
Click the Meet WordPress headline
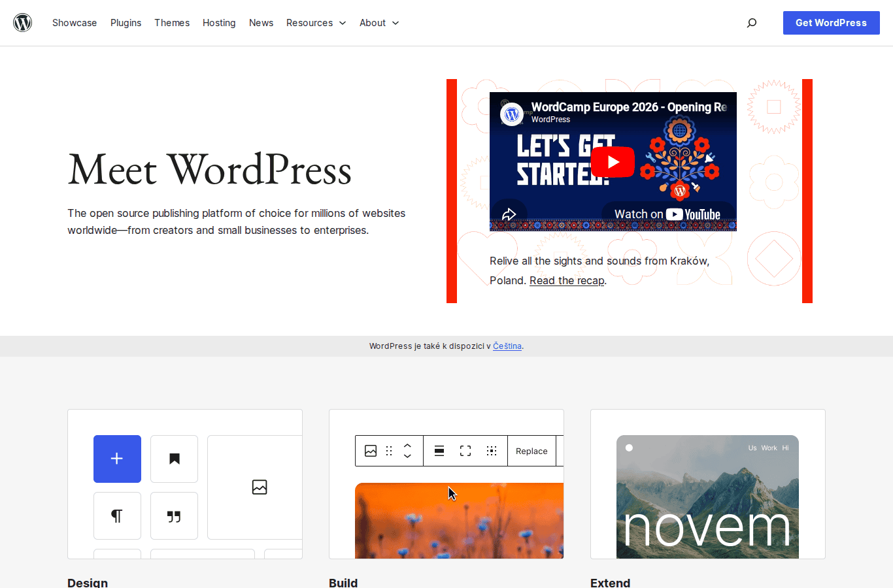(x=210, y=170)
